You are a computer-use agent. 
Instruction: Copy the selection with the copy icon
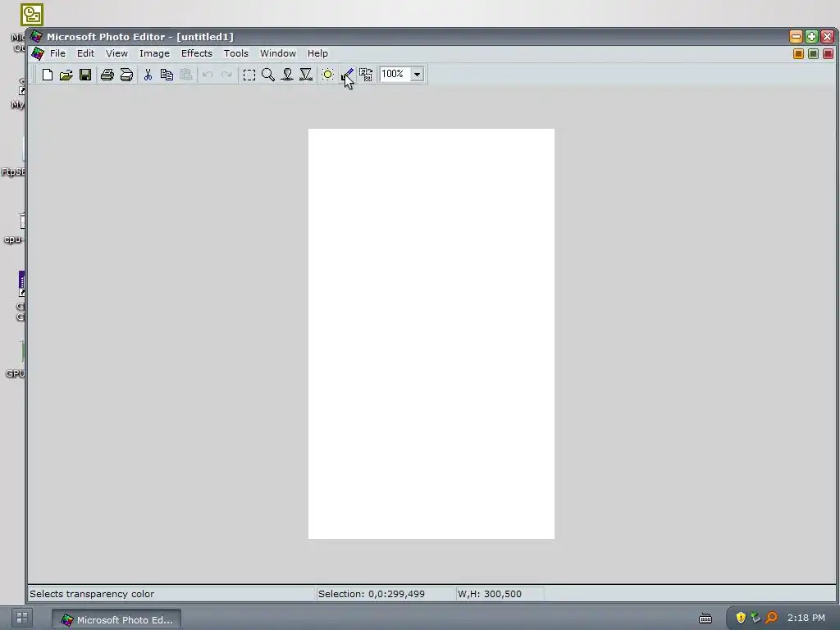167,75
